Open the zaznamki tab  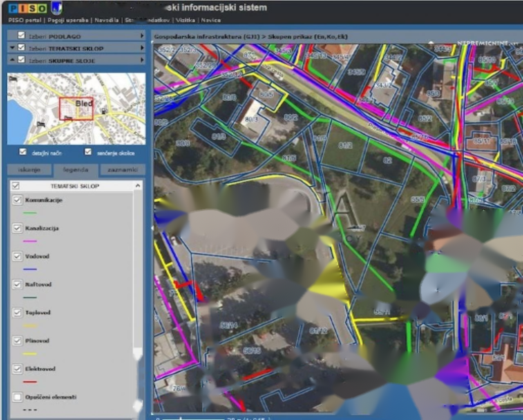point(123,169)
